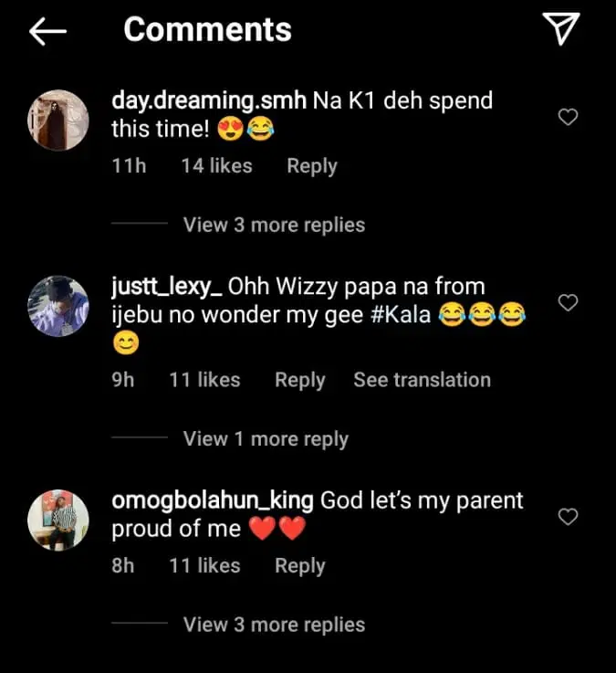Expand "View 3 more replies" under omogbolahun_king
The width and height of the screenshot is (616, 673).
pos(274,625)
